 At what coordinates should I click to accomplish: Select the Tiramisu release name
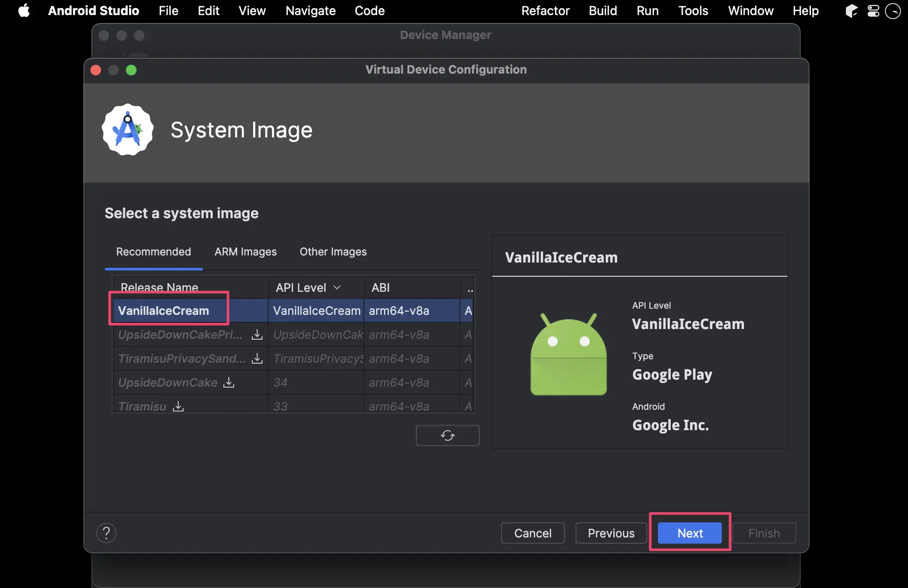coord(142,406)
